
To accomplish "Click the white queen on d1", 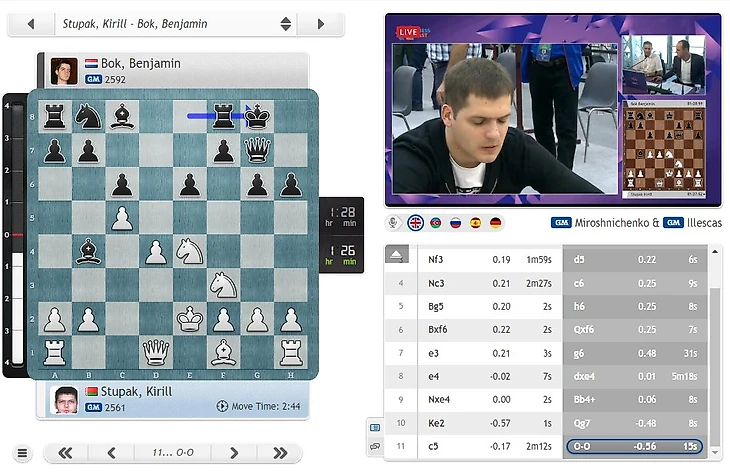I will click(156, 353).
